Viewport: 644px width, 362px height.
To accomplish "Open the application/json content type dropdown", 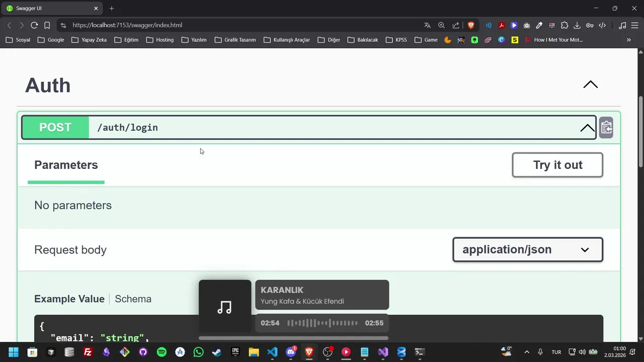I will coord(528,249).
